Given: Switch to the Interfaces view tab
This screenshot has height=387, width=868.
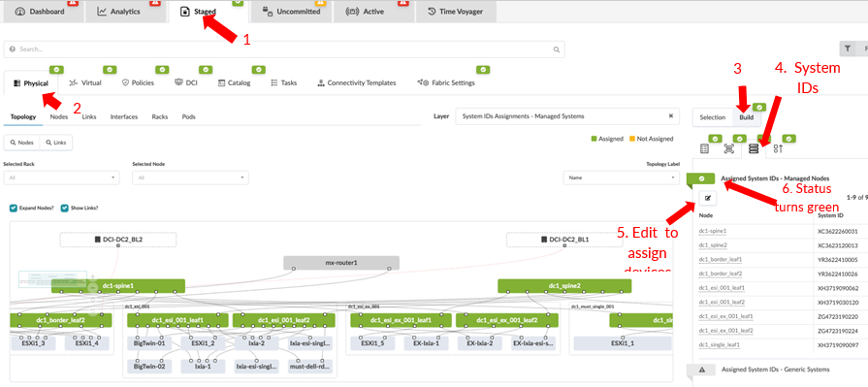Looking at the screenshot, I should point(124,116).
